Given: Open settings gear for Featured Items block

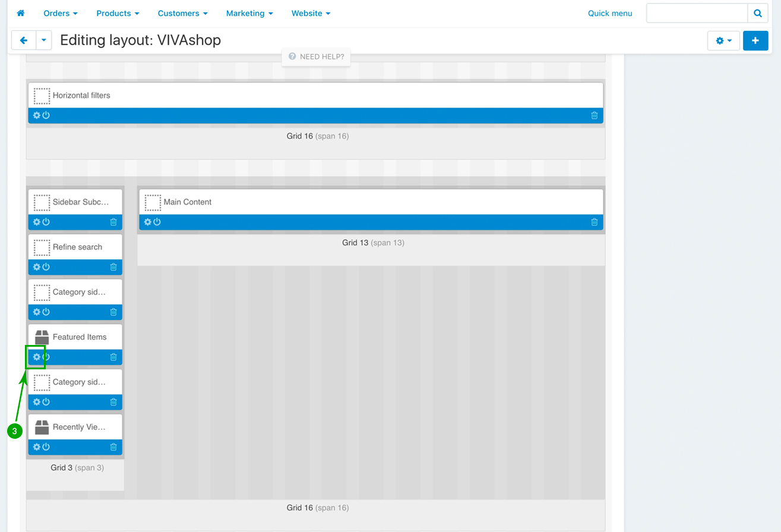Looking at the screenshot, I should [x=36, y=357].
